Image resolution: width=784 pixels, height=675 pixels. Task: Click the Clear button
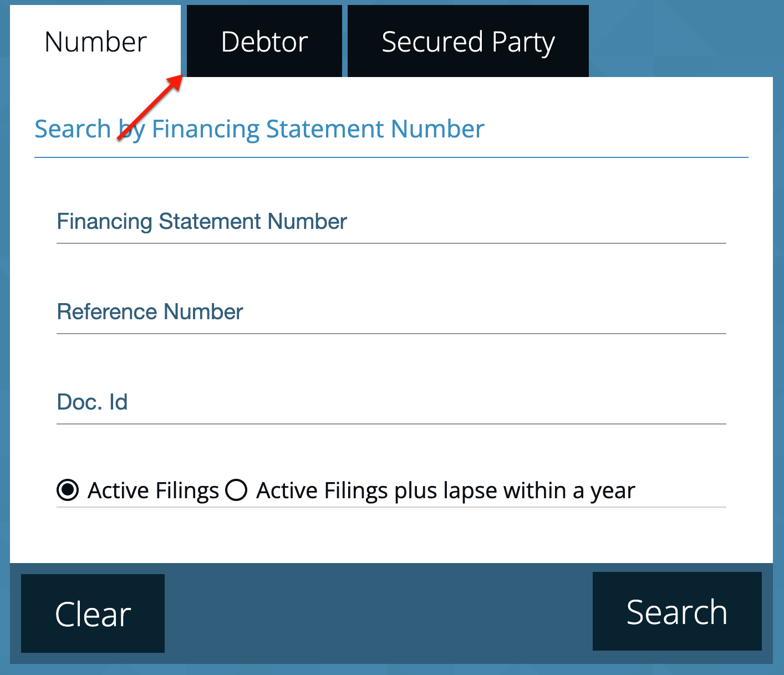93,613
